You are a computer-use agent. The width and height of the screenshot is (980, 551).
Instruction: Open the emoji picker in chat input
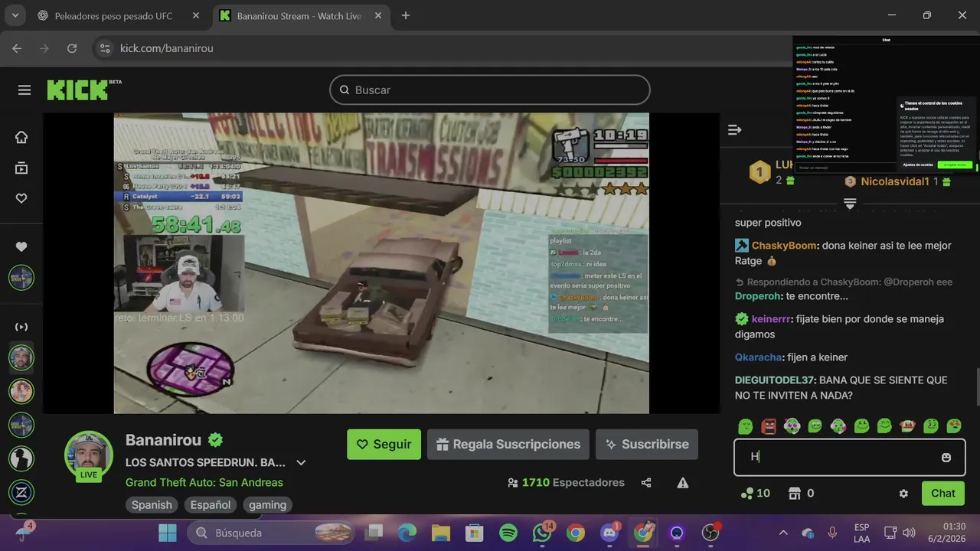pyautogui.click(x=946, y=457)
